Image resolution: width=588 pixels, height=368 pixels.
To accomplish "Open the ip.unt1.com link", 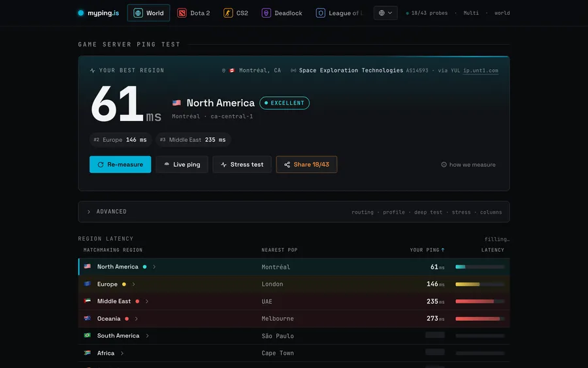I will click(480, 71).
